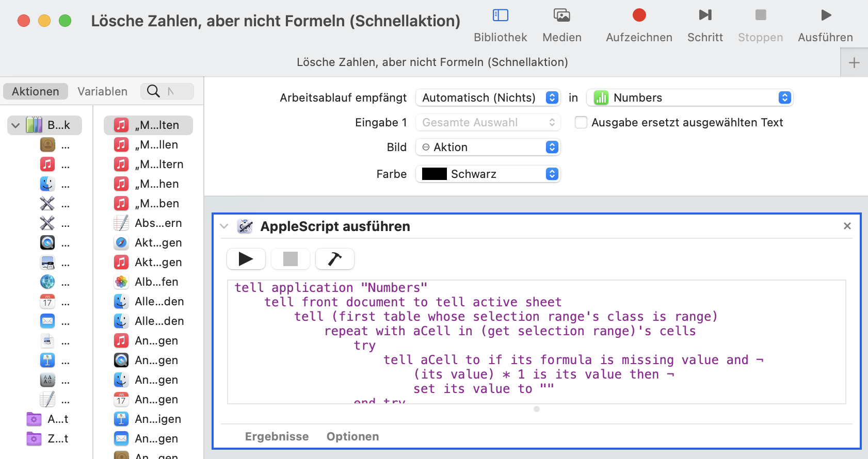Select the Safari Akt...gen action
This screenshot has width=868, height=459.
click(x=148, y=243)
